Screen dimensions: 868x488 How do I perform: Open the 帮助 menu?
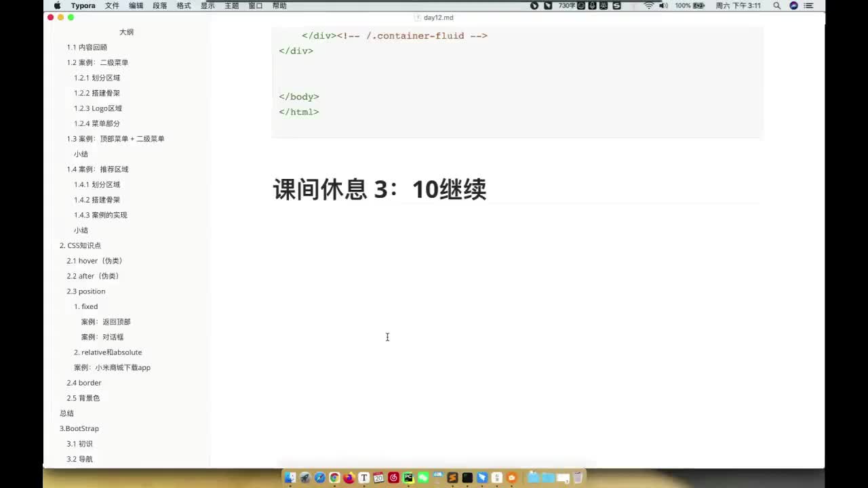coord(279,5)
